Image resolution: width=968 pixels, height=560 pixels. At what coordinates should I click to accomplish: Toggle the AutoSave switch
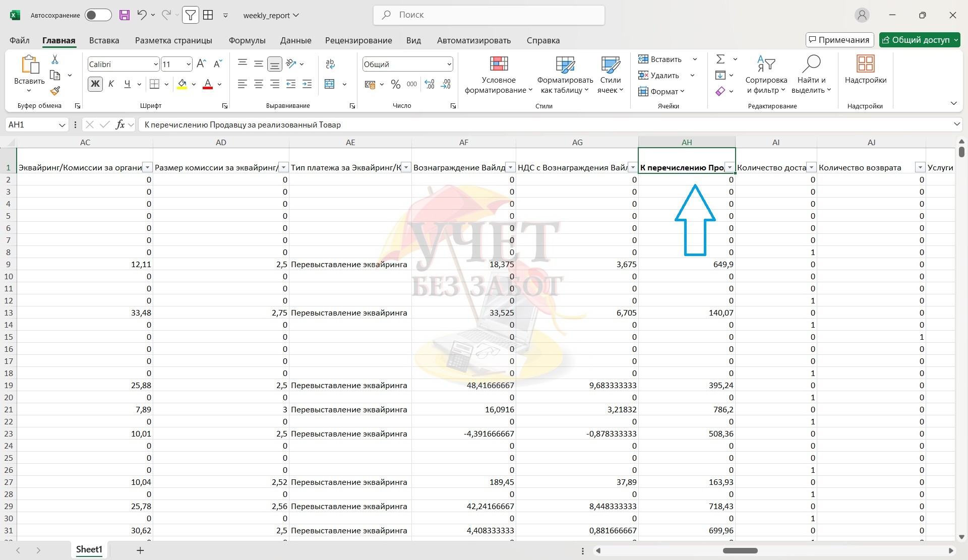coord(98,15)
